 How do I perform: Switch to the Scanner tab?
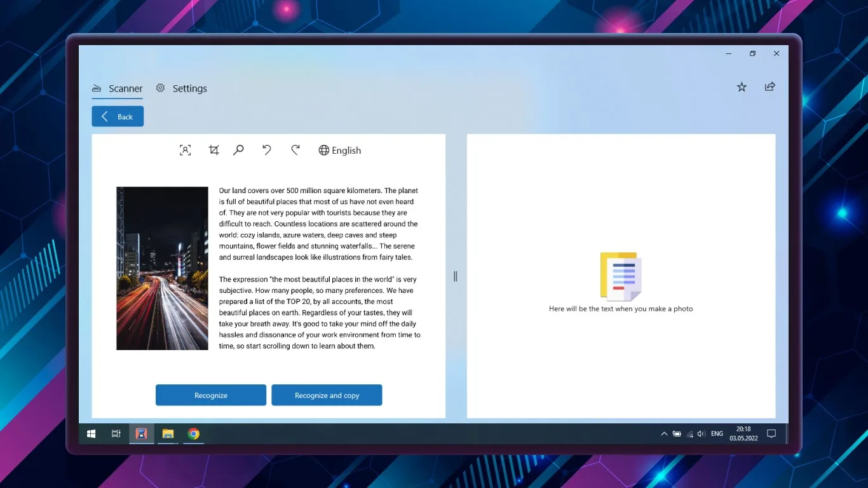click(x=118, y=88)
